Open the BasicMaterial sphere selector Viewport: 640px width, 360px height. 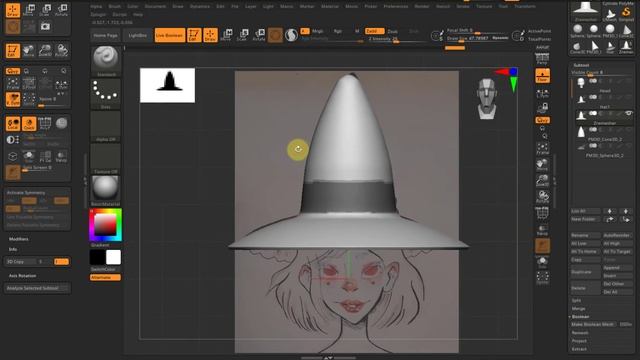tap(105, 191)
